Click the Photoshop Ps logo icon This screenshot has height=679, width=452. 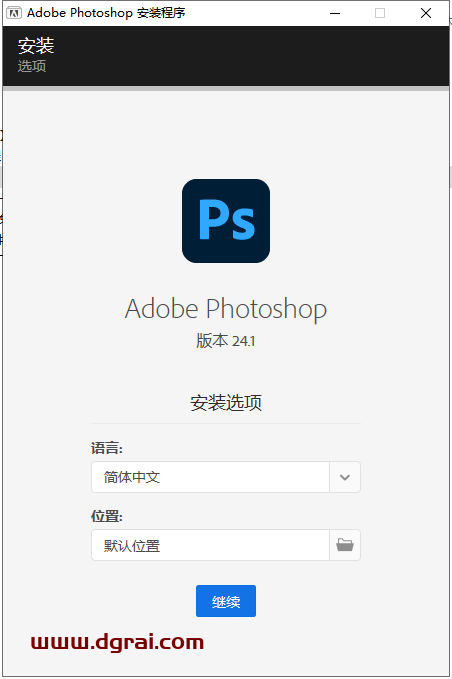(x=226, y=221)
